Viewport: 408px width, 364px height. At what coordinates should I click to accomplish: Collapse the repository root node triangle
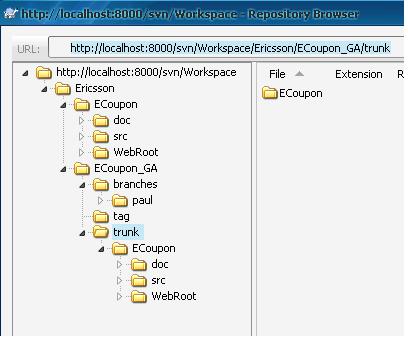point(25,73)
